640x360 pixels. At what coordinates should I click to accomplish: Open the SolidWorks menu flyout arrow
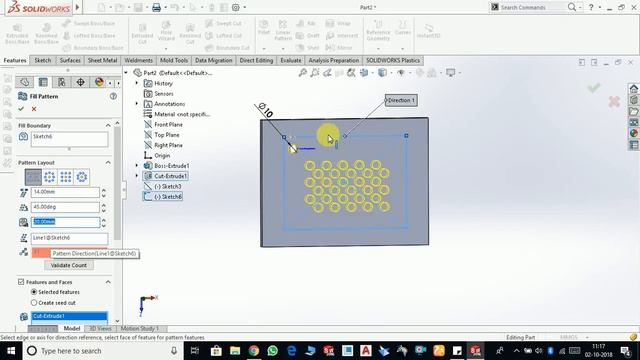pos(77,7)
